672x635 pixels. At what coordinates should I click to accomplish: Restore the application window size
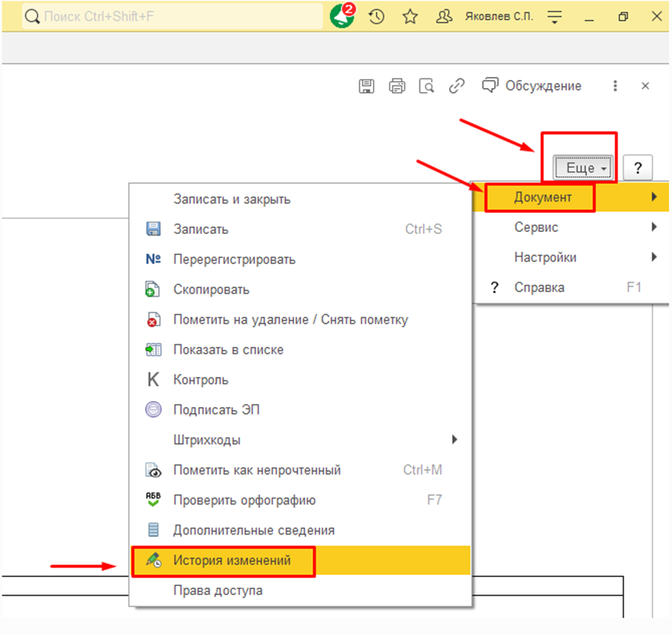click(x=622, y=17)
